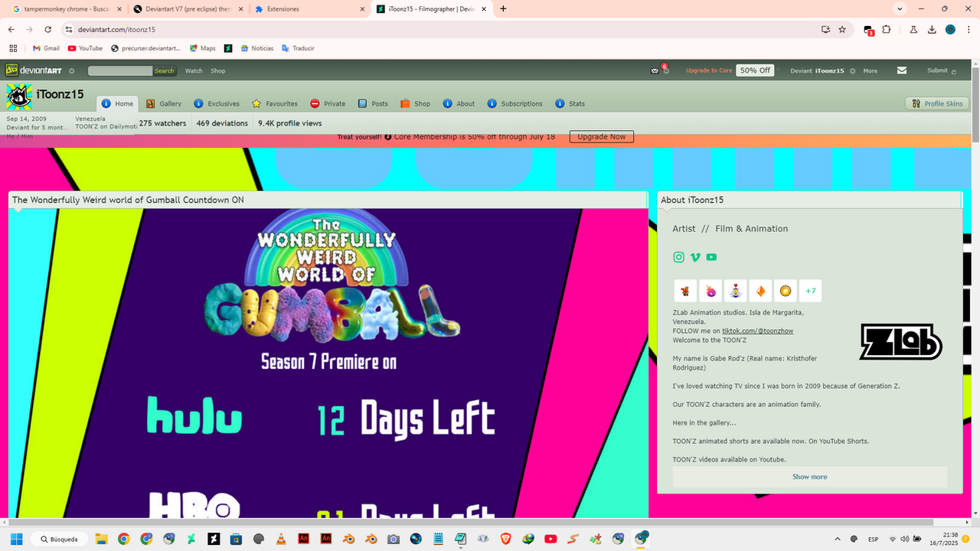
Task: Open the Shop link in top header
Action: [x=218, y=70]
